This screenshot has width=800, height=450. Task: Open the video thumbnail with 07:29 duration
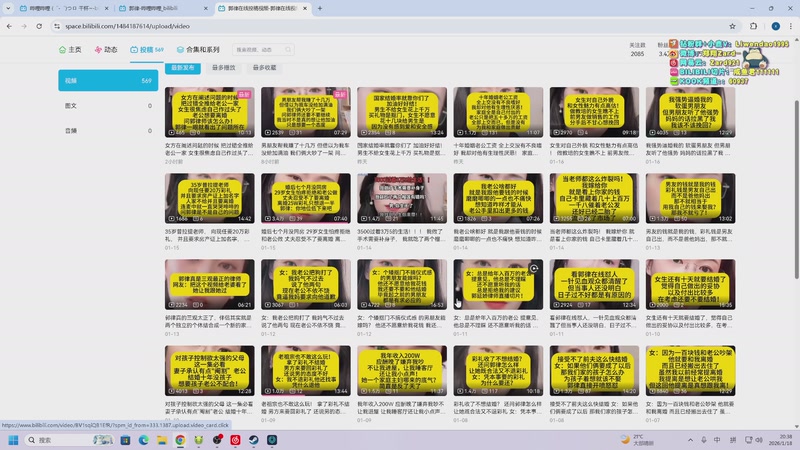[306, 112]
